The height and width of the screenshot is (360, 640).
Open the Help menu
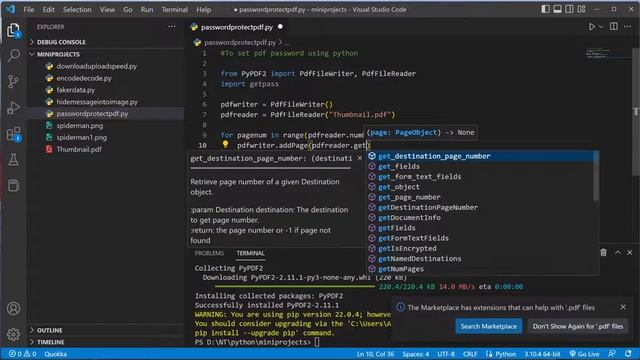coord(204,9)
